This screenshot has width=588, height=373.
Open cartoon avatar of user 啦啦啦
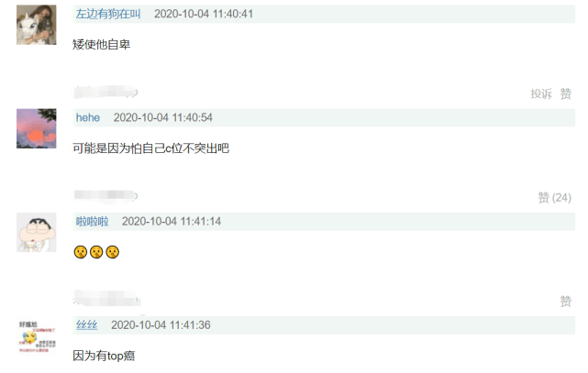(x=37, y=232)
